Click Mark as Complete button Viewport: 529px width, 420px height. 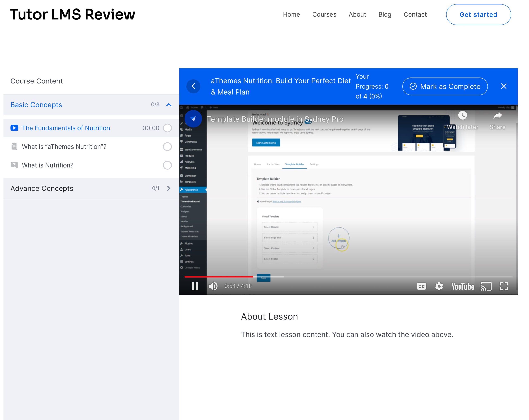pos(445,86)
